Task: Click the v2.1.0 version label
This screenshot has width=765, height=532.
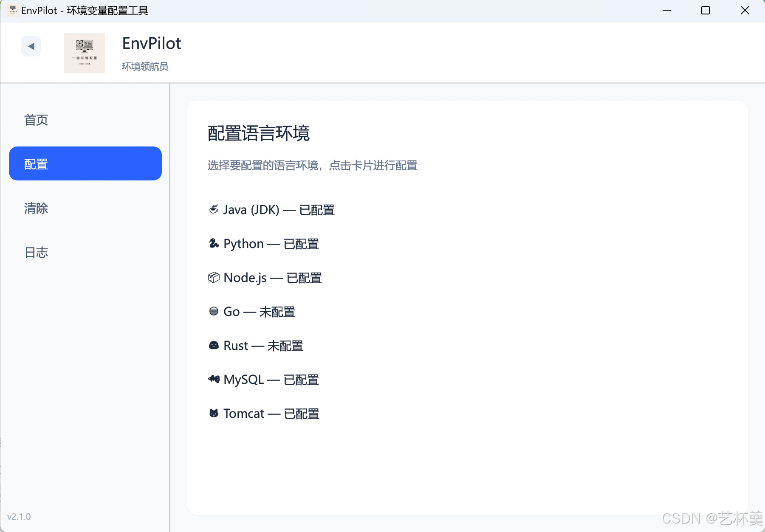Action: [x=20, y=516]
